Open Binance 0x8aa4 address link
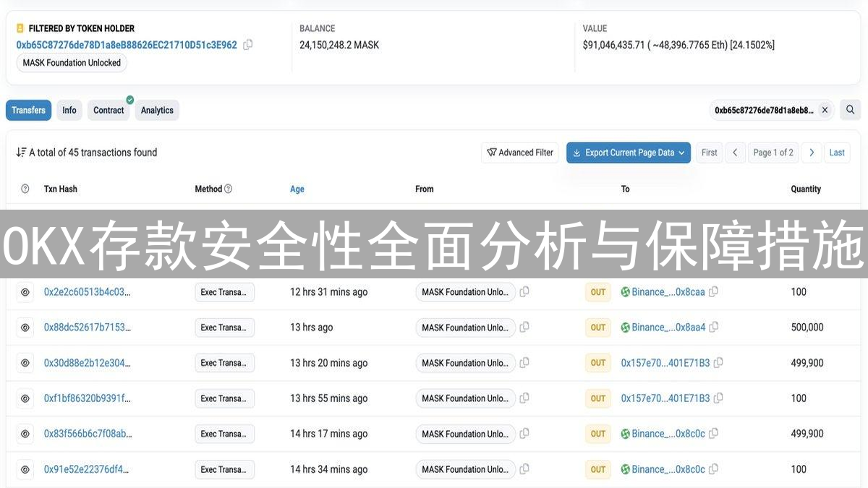The image size is (868, 488). pyautogui.click(x=668, y=328)
